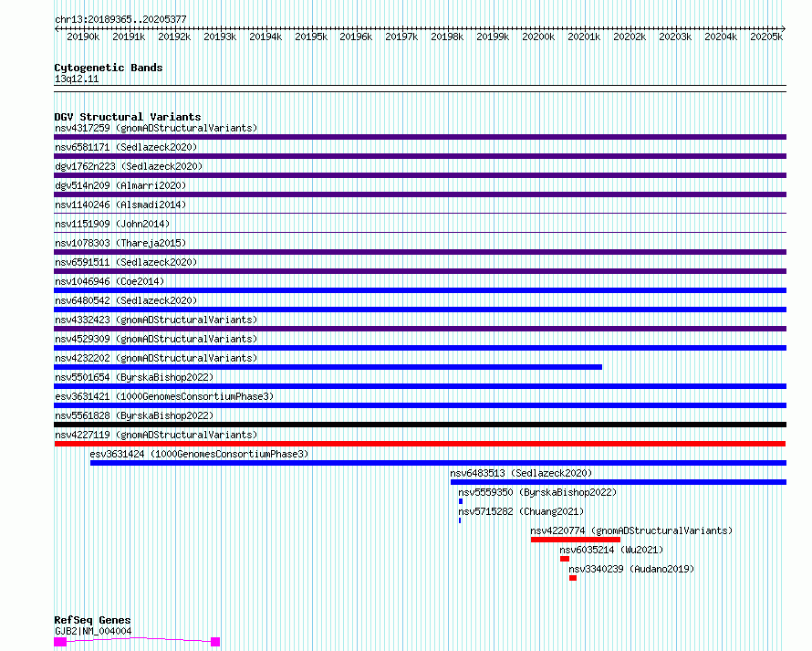This screenshot has width=812, height=651.
Task: Select nsv5561828 (ByrskaBishop2022) label
Action: pos(134,415)
